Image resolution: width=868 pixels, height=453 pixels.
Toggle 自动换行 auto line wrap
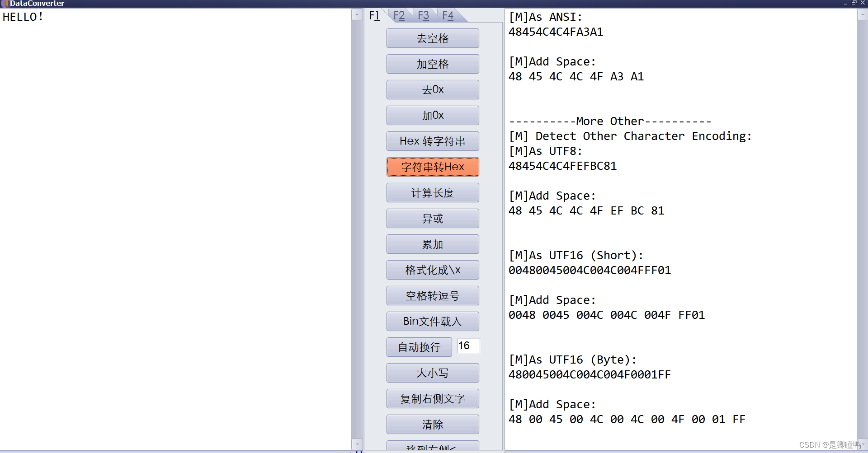click(419, 347)
